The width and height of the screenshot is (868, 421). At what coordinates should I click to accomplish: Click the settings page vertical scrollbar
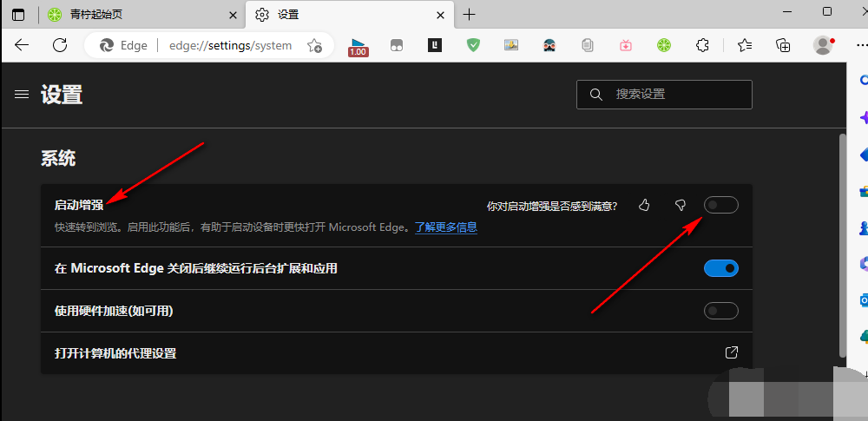(843, 246)
